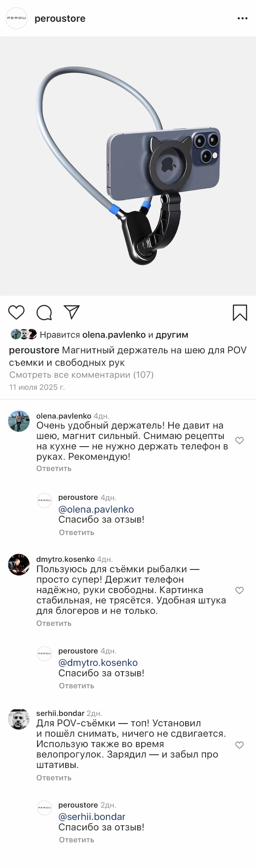The image size is (256, 868).
Task: Follow the @olena.pavlenko mention link
Action: (96, 509)
